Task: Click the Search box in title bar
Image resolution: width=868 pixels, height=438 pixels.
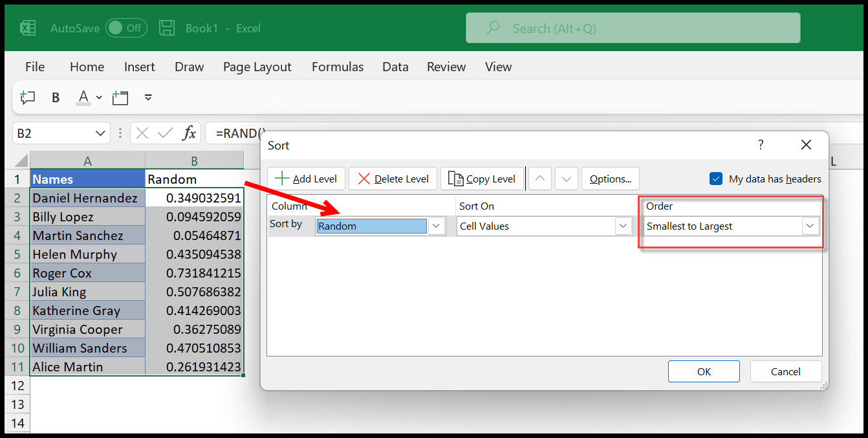Action: tap(633, 28)
